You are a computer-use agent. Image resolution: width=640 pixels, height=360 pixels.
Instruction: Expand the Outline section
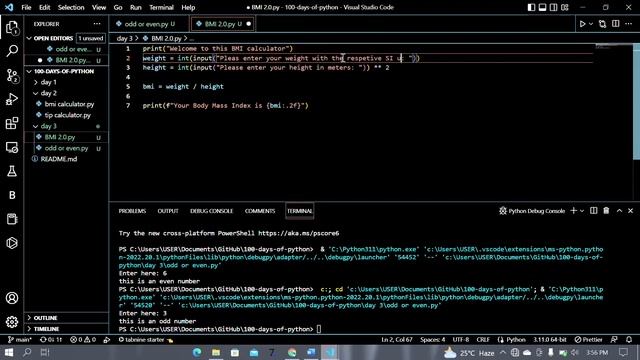[45, 318]
